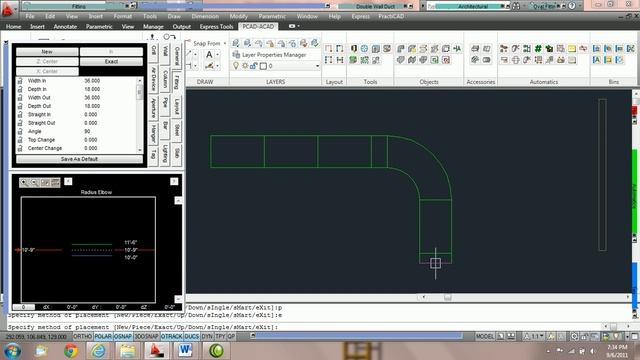Toggle 3DOSNAP in status bar
Image resolution: width=640 pixels, height=360 pixels.
147,336
